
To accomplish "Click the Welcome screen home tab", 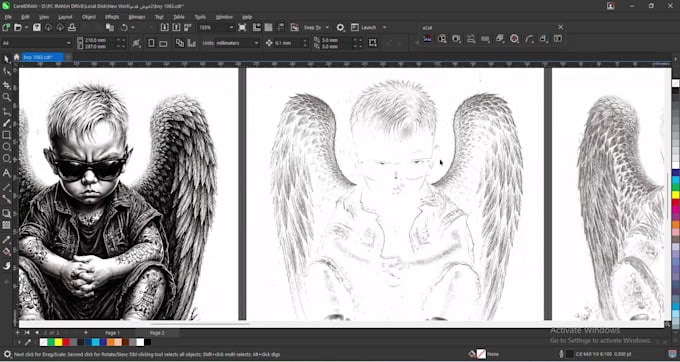I will click(x=16, y=57).
